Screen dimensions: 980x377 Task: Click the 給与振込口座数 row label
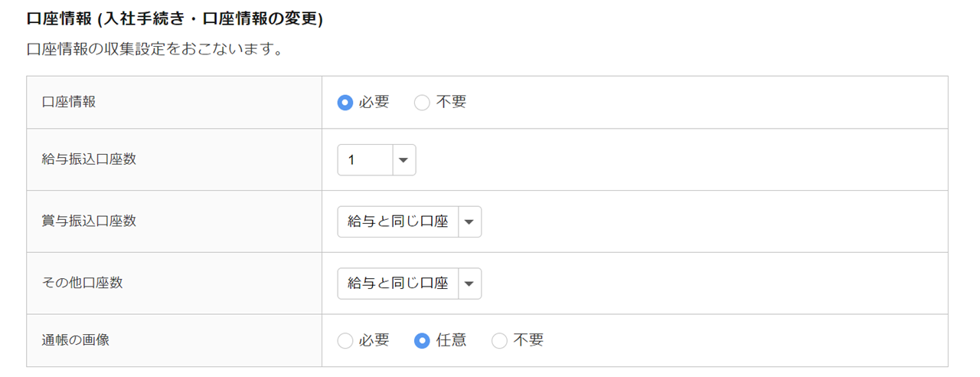pos(89,159)
